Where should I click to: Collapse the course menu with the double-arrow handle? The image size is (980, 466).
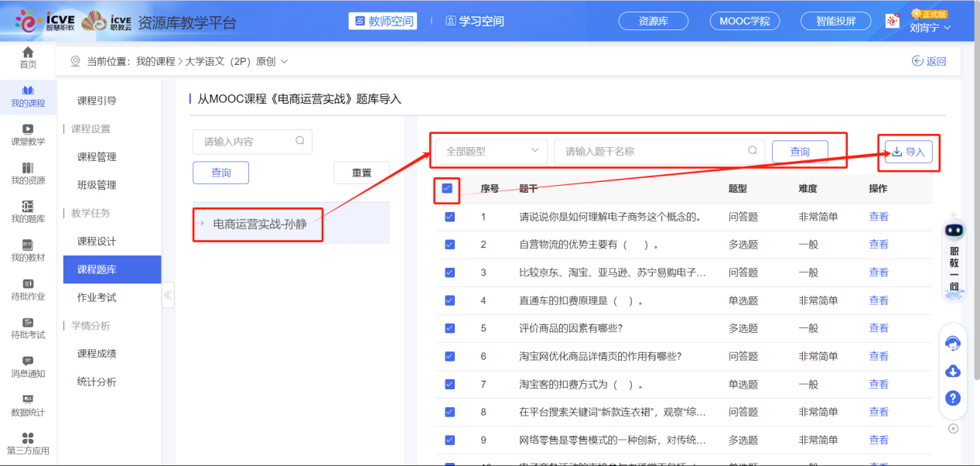coord(168,295)
